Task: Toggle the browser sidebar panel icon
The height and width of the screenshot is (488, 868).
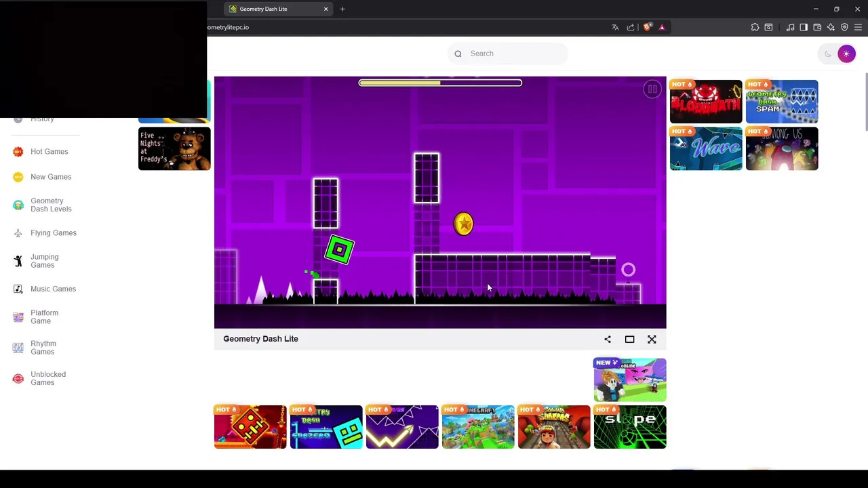Action: click(804, 27)
